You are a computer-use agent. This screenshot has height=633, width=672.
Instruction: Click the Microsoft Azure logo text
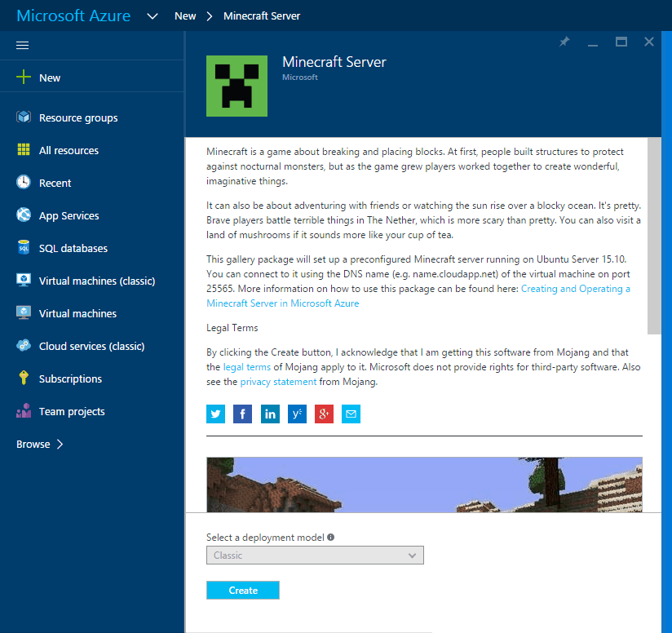[73, 15]
